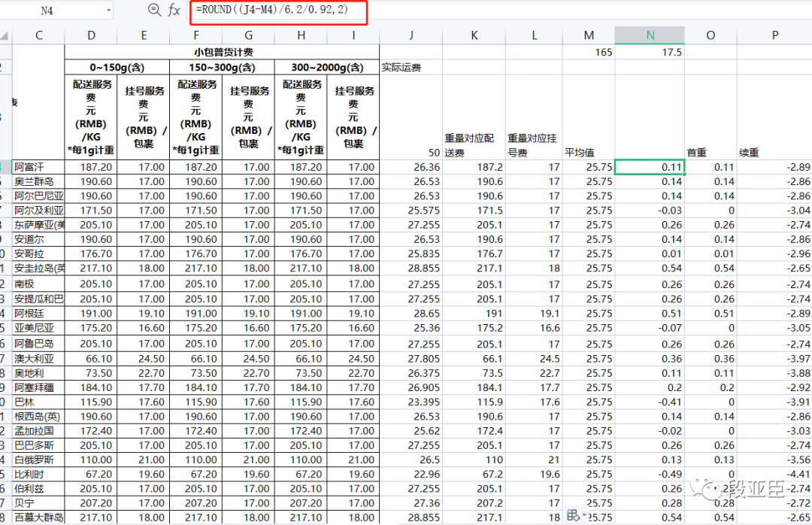This screenshot has width=812, height=525.
Task: Select the 奥地利 country cell
Action: pyautogui.click(x=39, y=373)
